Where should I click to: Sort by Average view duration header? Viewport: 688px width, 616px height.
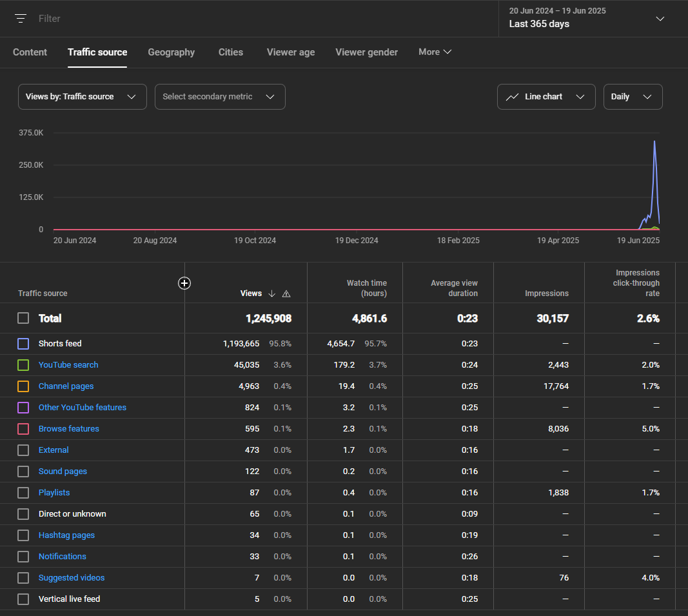point(454,288)
